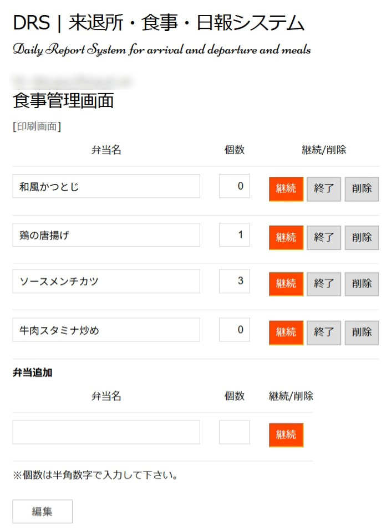Click the empty 個数 field for new bento

[x=235, y=432]
